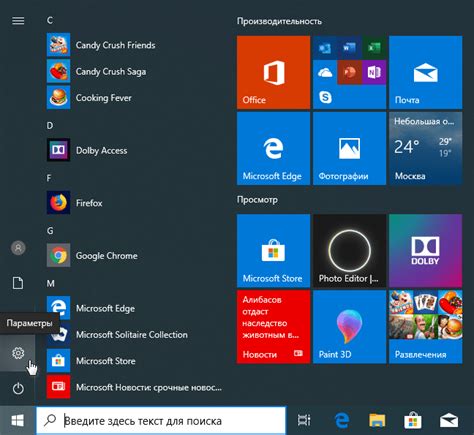The width and height of the screenshot is (474, 435).
Task: Open the user account avatar icon
Action: [x=18, y=248]
